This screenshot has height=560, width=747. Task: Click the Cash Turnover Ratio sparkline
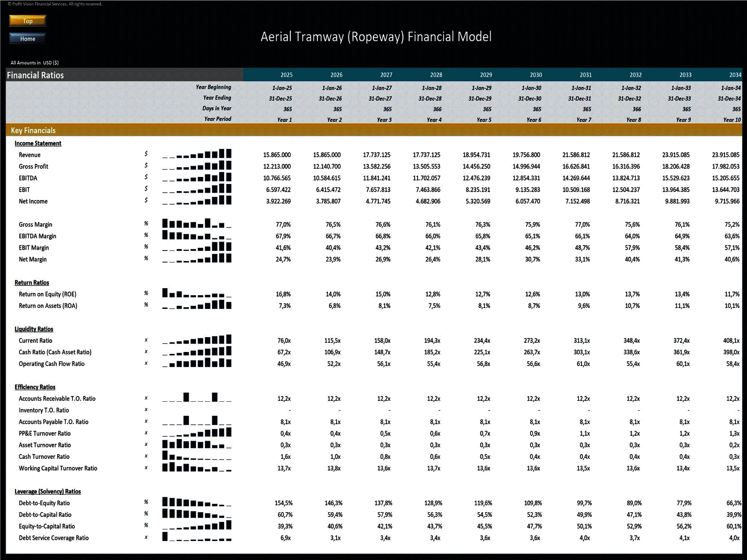tap(197, 456)
